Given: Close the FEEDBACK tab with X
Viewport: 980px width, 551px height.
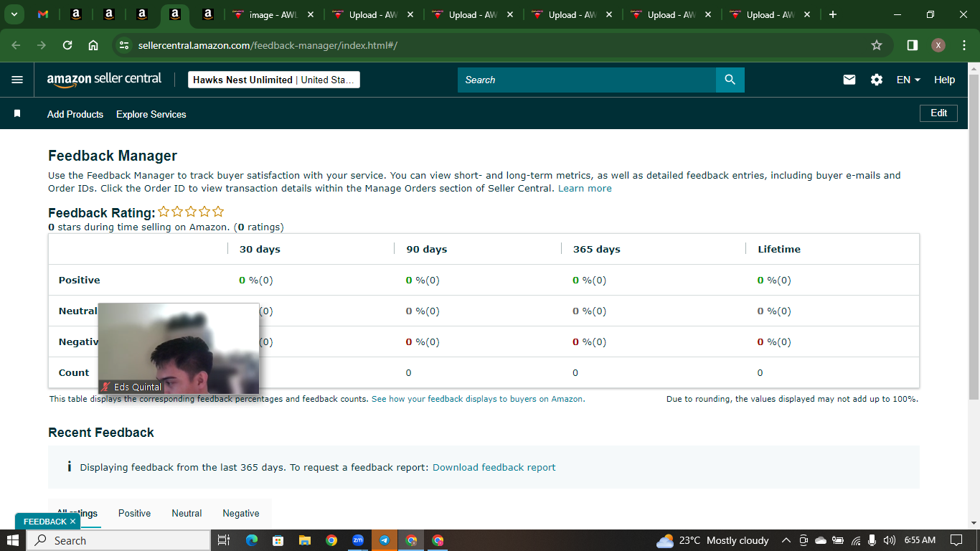Looking at the screenshot, I should [x=73, y=522].
